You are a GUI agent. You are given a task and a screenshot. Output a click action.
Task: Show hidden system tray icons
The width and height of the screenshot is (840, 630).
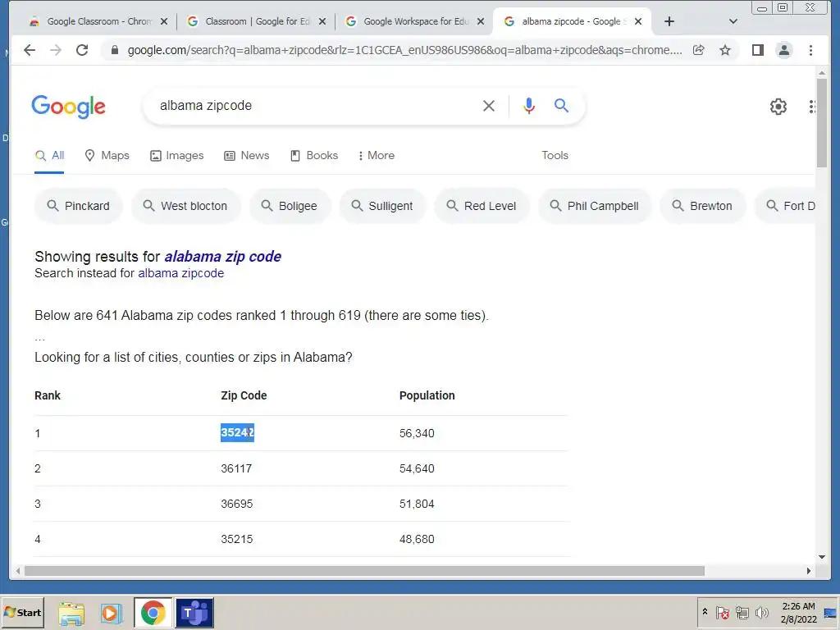tap(705, 612)
